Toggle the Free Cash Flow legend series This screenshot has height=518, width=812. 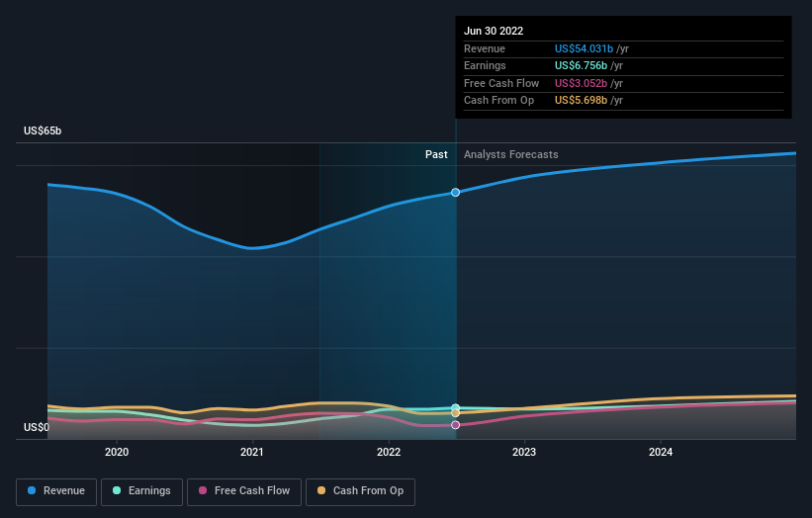point(244,491)
